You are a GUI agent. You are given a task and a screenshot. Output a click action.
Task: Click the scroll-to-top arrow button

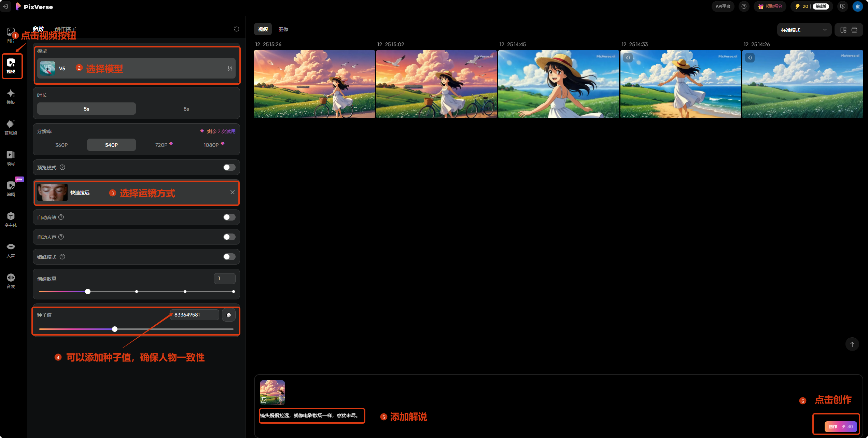pyautogui.click(x=852, y=344)
